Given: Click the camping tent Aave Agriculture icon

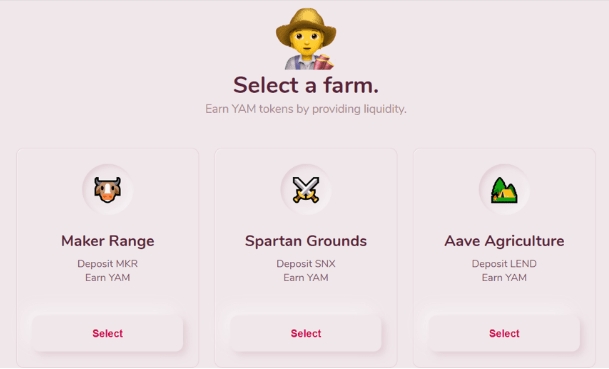Looking at the screenshot, I should coord(504,190).
